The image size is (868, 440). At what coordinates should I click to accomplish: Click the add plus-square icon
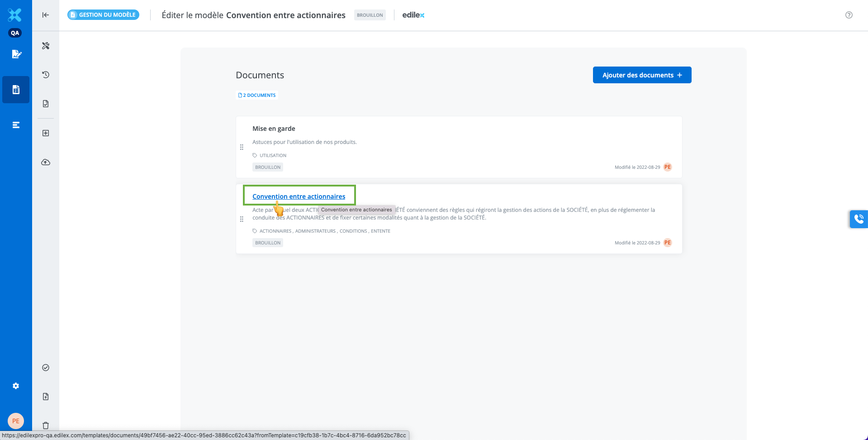click(x=46, y=133)
